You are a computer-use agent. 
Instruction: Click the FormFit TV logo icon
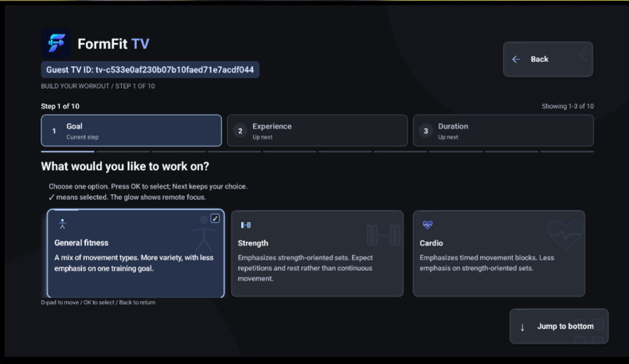[55, 43]
